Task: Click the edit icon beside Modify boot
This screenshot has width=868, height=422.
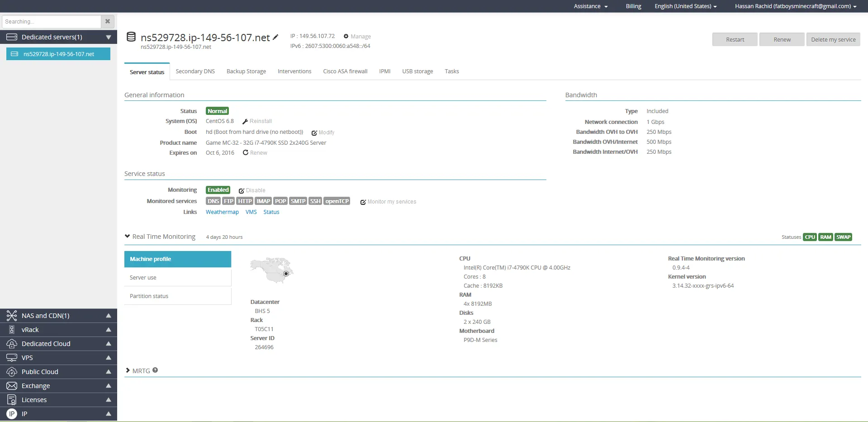Action: coord(314,133)
